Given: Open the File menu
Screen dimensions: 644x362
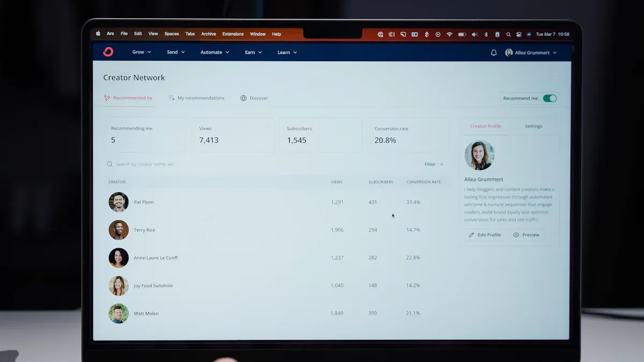Looking at the screenshot, I should tap(124, 34).
